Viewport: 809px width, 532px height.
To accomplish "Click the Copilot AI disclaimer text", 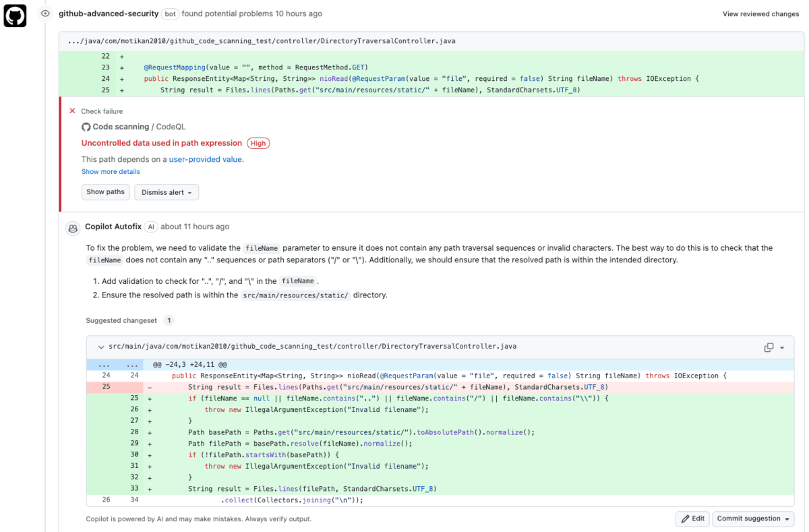I will click(x=198, y=519).
